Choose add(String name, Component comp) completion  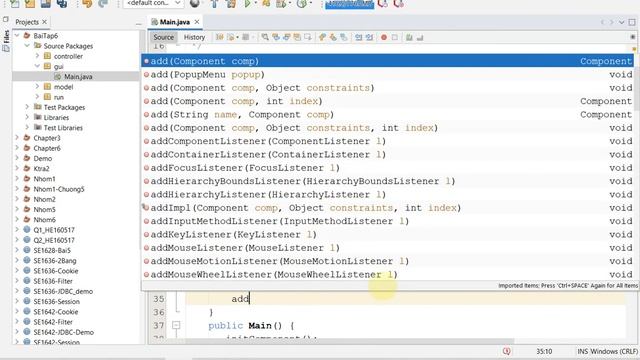[388, 115]
